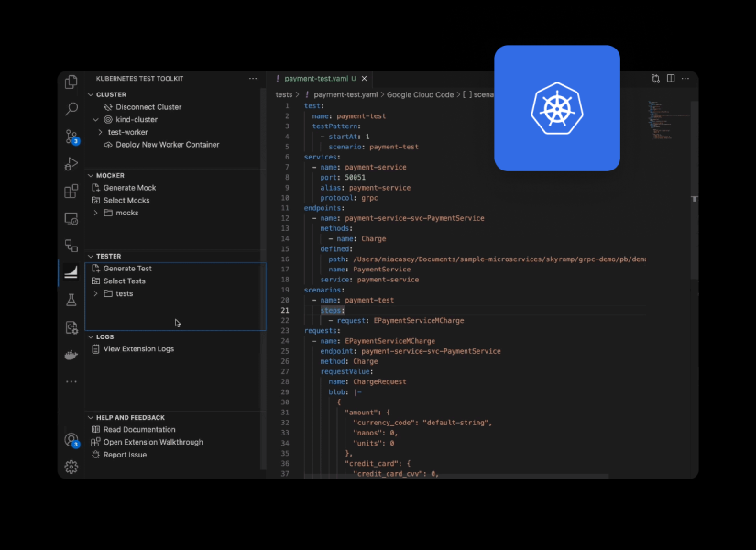Open View Extension Logs
The height and width of the screenshot is (550, 756).
coord(139,349)
